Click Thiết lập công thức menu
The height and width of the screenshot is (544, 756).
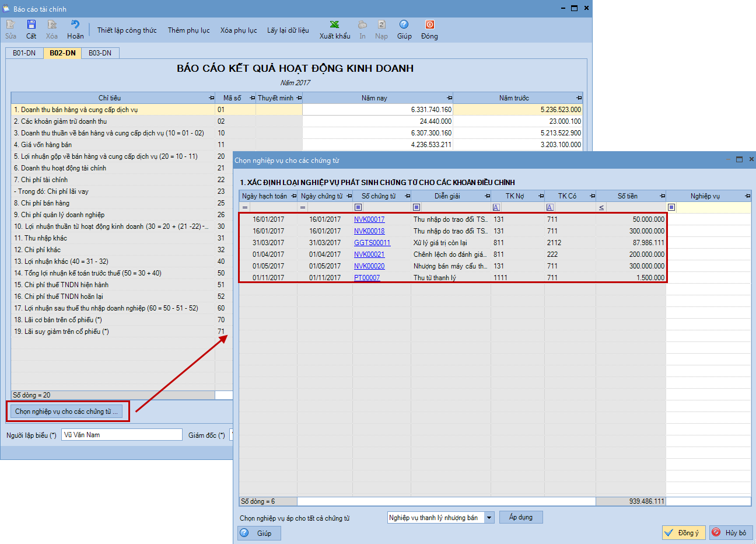coord(127,30)
